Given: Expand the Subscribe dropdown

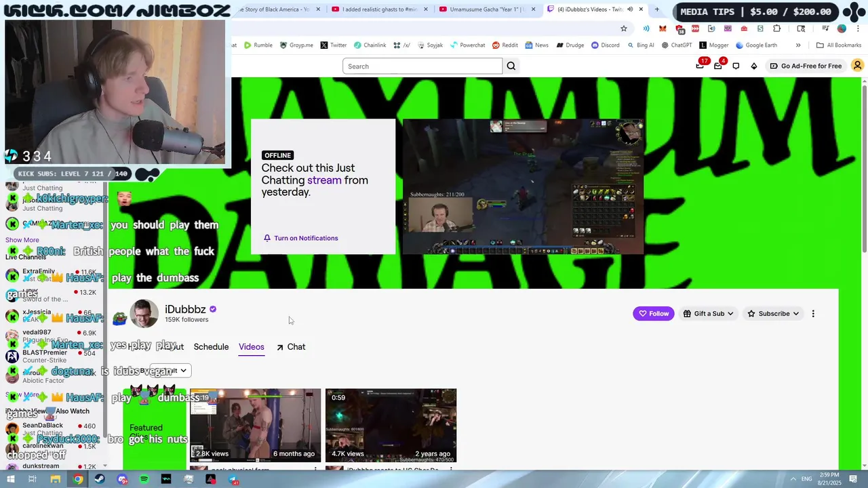Looking at the screenshot, I should [773, 314].
